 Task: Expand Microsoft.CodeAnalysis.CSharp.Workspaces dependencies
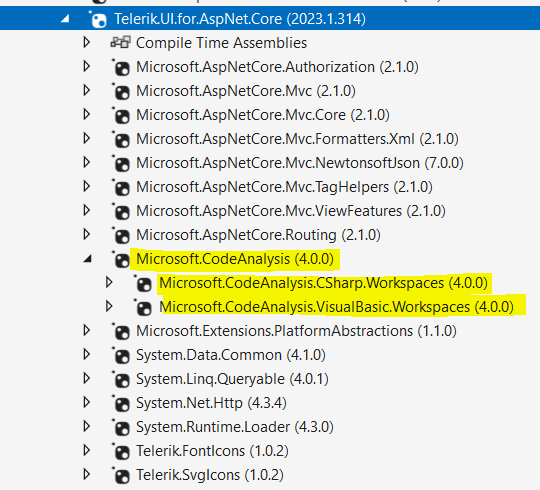[x=109, y=282]
